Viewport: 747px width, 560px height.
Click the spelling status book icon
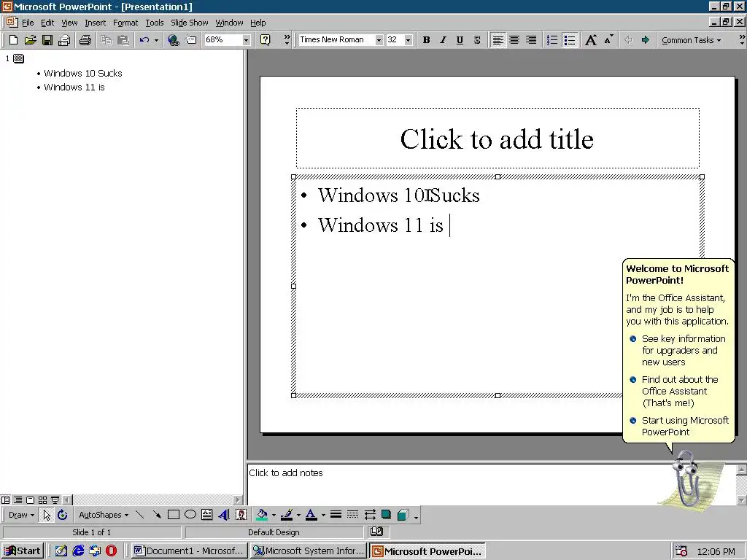point(376,532)
